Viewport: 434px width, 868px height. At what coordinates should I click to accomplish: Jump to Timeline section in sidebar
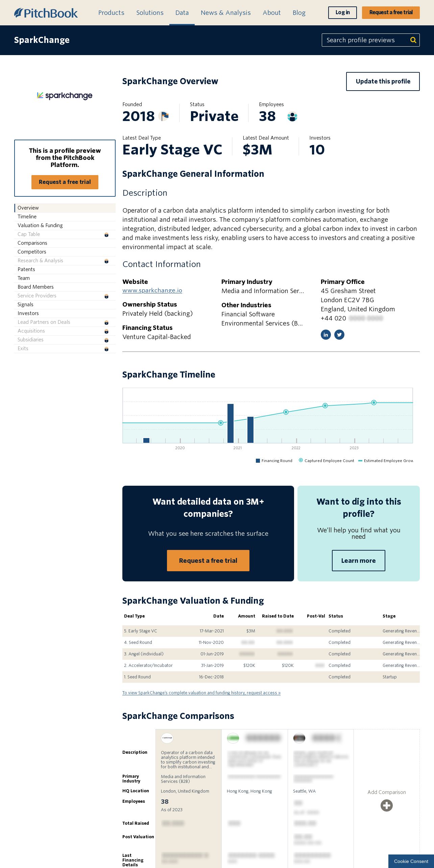65,217
